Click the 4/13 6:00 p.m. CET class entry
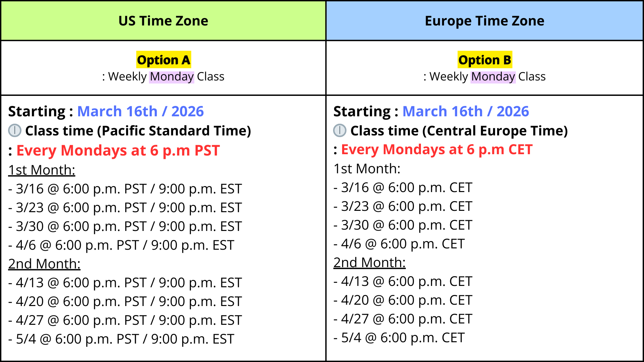644x362 pixels. click(x=403, y=281)
